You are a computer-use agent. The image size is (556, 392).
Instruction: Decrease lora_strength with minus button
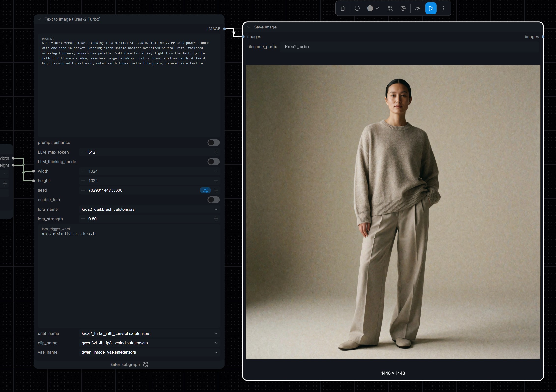point(83,219)
